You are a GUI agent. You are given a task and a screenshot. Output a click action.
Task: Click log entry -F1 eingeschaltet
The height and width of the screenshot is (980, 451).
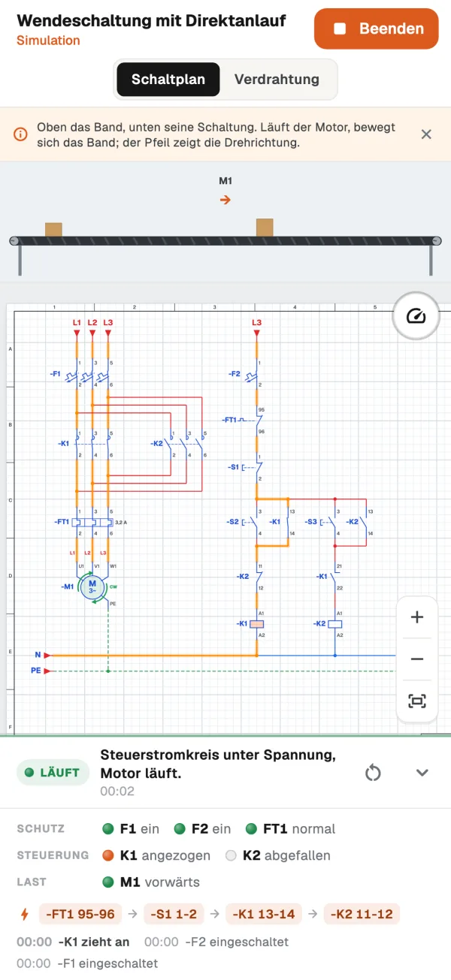[x=87, y=963]
